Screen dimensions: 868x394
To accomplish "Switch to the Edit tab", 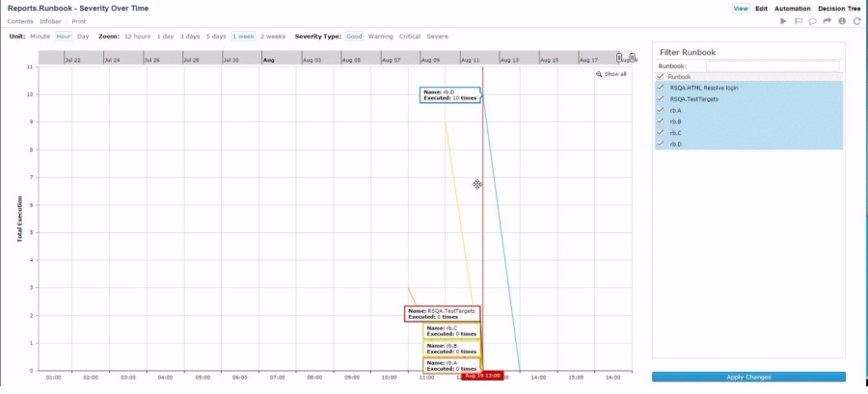I will coord(762,8).
